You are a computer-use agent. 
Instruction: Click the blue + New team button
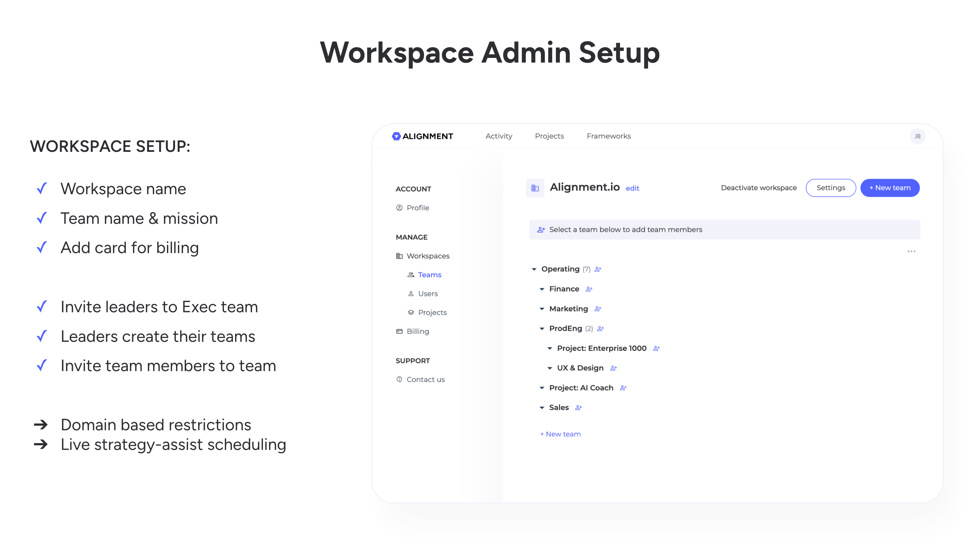click(890, 188)
